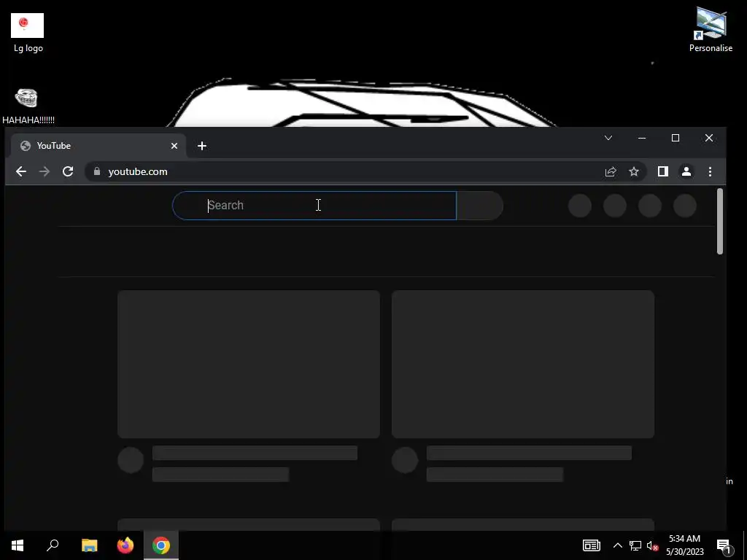Open Chrome's side panel

click(x=662, y=171)
